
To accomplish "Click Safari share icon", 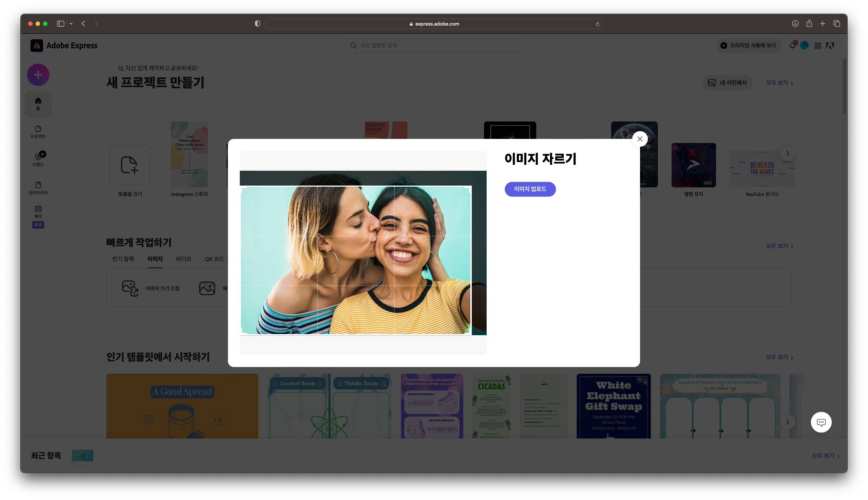I will pos(809,23).
